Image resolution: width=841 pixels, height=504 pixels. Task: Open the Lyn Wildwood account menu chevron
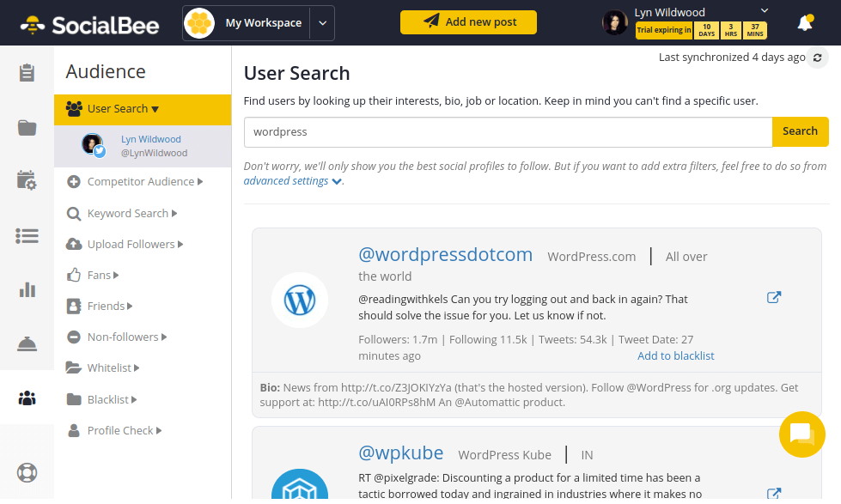765,10
